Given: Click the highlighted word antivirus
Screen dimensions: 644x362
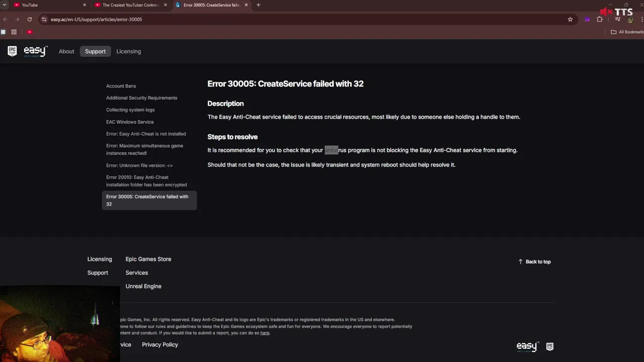Looking at the screenshot, I should point(336,150).
